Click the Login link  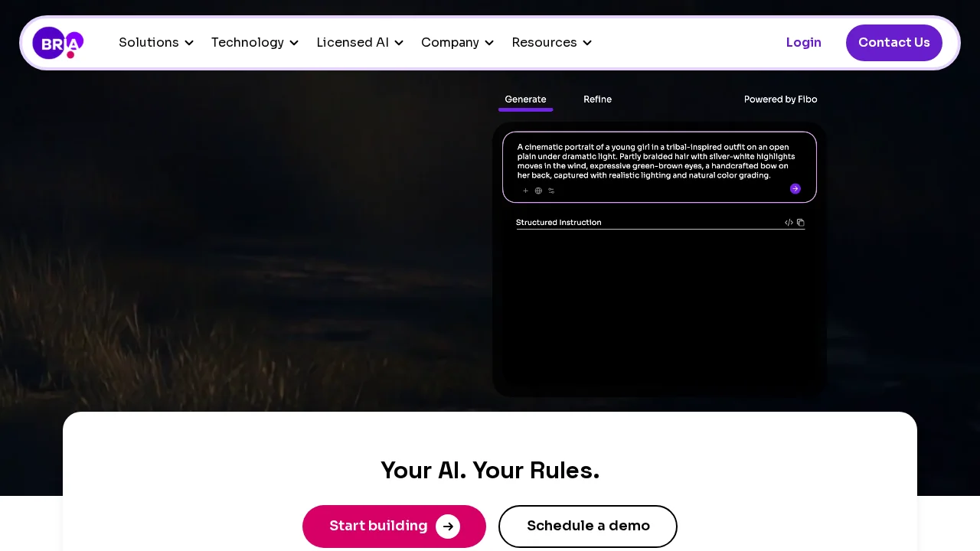[803, 43]
